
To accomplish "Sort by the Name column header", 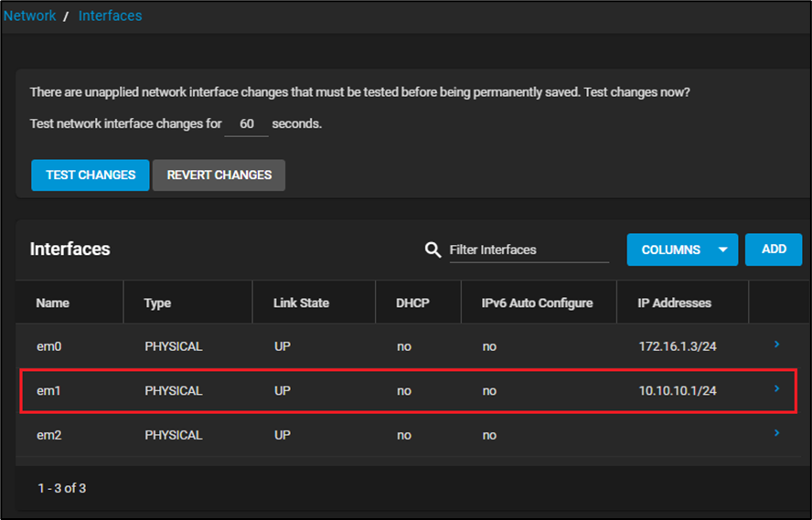I will point(52,302).
